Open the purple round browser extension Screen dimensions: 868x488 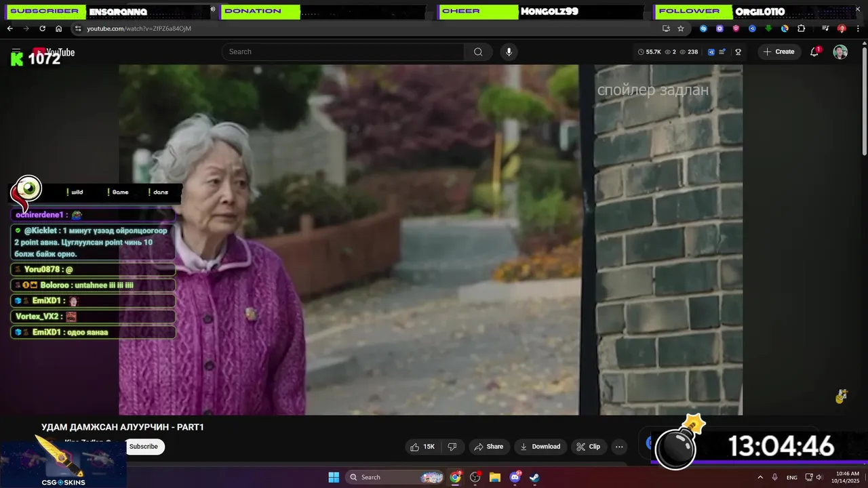click(x=719, y=28)
